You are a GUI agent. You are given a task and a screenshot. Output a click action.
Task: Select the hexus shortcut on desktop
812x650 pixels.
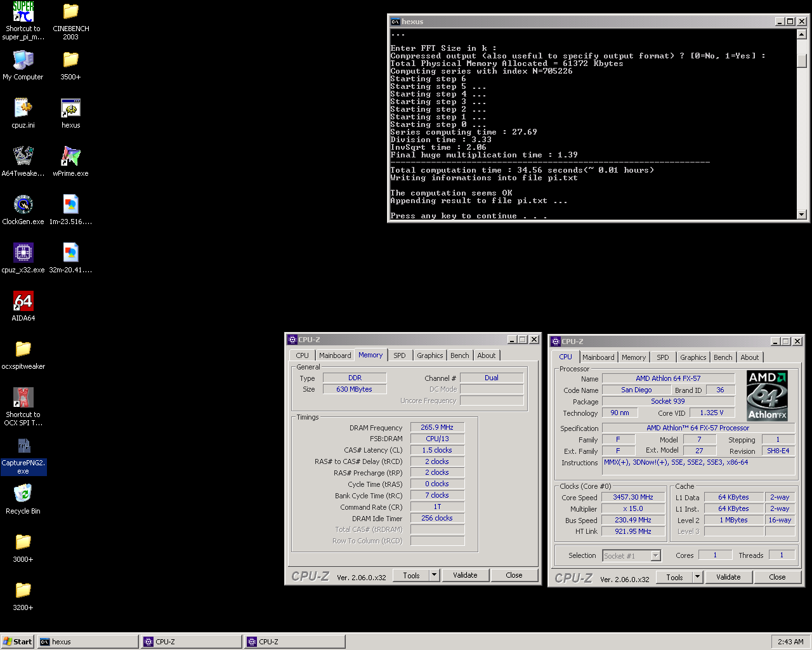pos(70,108)
